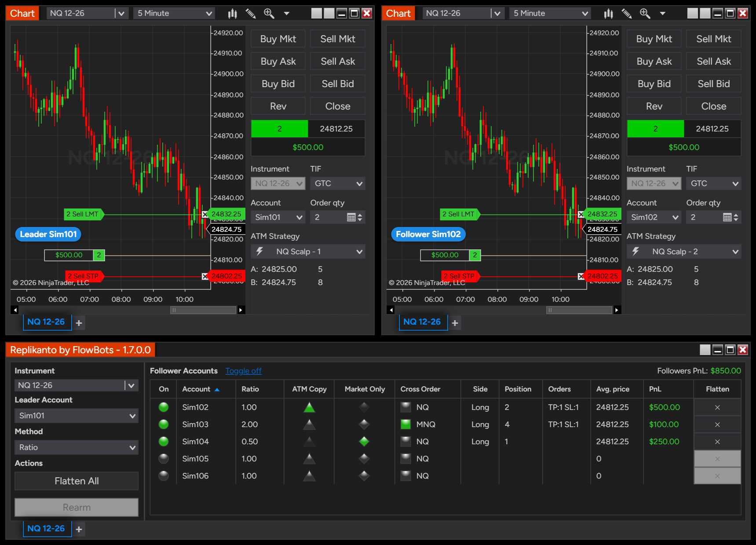Toggle Cross Order checkbox for Sim104
756x545 pixels.
point(405,442)
